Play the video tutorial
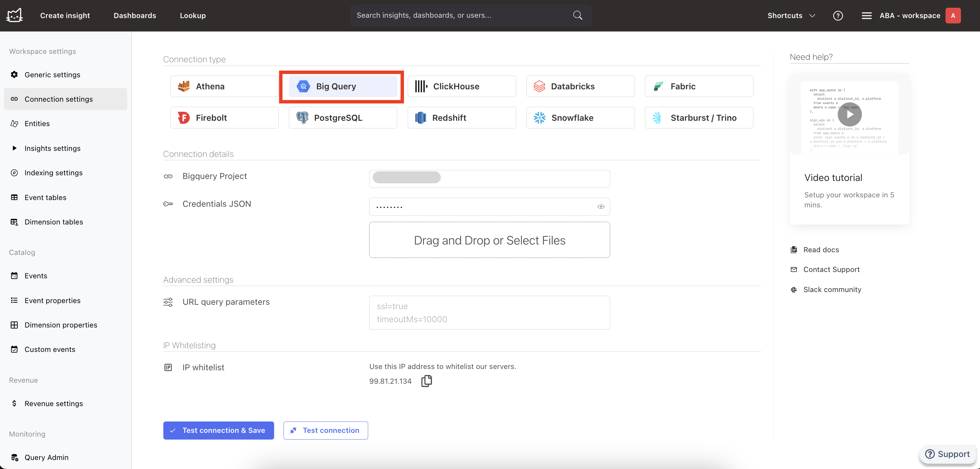 click(849, 114)
